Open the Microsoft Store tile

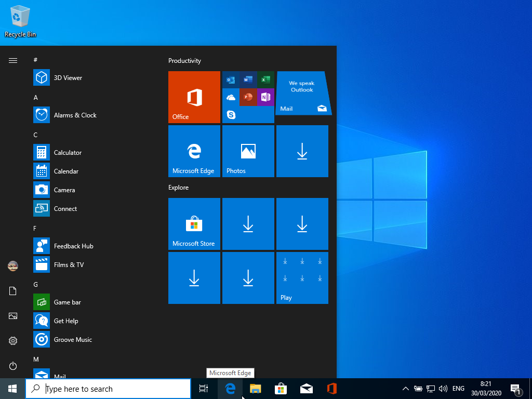coord(194,224)
